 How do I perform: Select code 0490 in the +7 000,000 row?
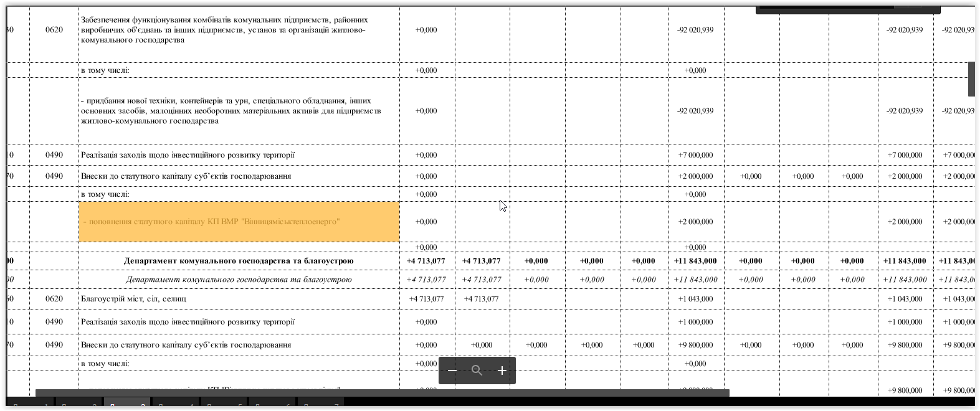(x=54, y=155)
